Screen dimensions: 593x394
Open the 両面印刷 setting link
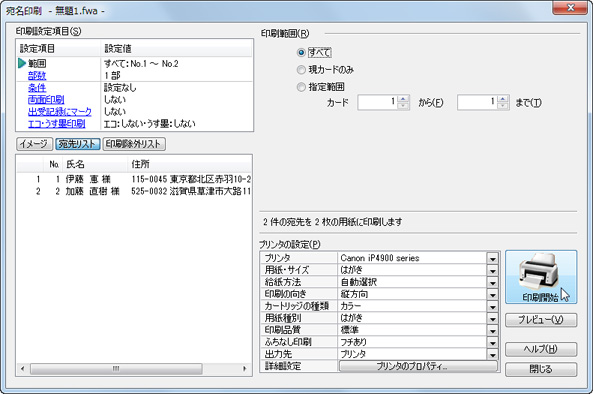46,99
